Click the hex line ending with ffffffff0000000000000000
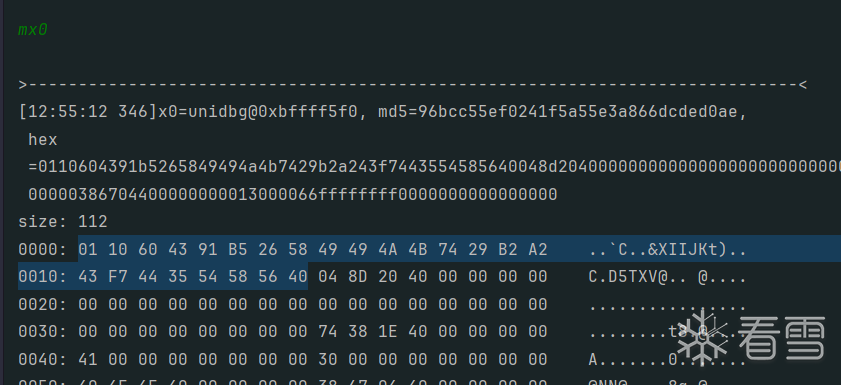 point(293,194)
